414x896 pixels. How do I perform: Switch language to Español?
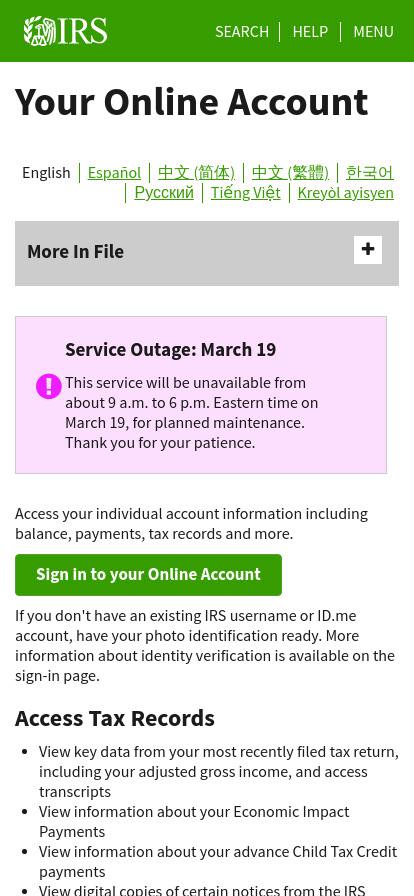pyautogui.click(x=114, y=173)
